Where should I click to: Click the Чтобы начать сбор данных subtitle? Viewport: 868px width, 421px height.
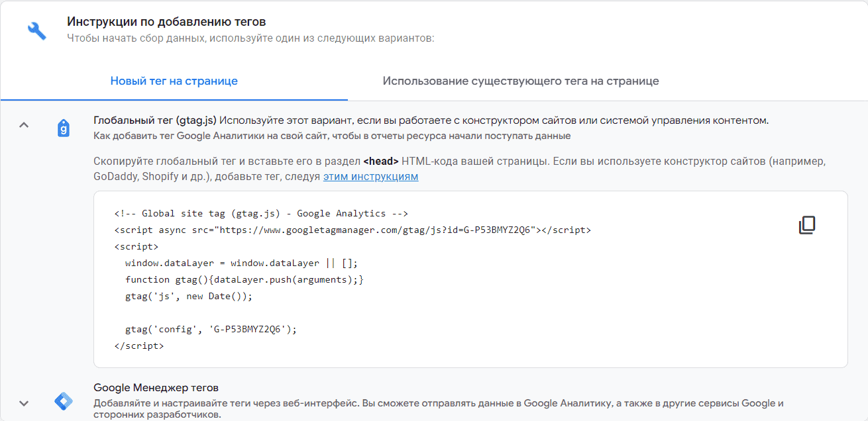click(250, 38)
